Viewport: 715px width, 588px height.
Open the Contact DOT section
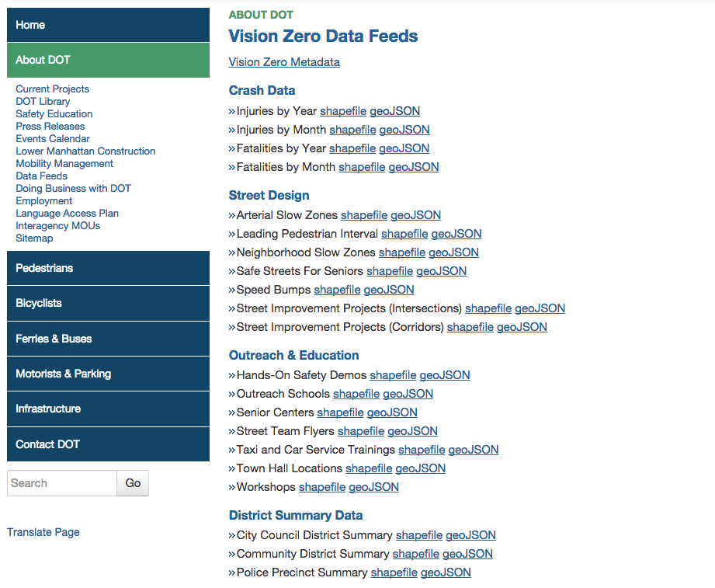point(108,444)
